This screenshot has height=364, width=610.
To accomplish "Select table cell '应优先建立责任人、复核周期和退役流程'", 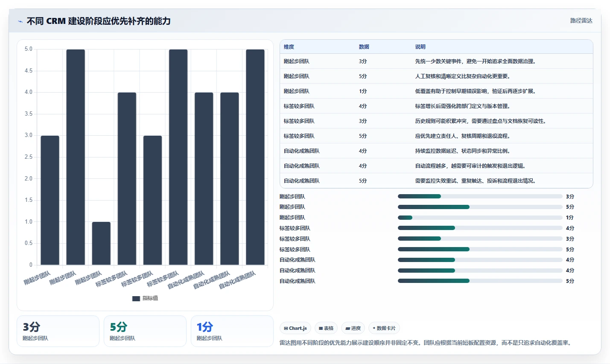I will [462, 136].
